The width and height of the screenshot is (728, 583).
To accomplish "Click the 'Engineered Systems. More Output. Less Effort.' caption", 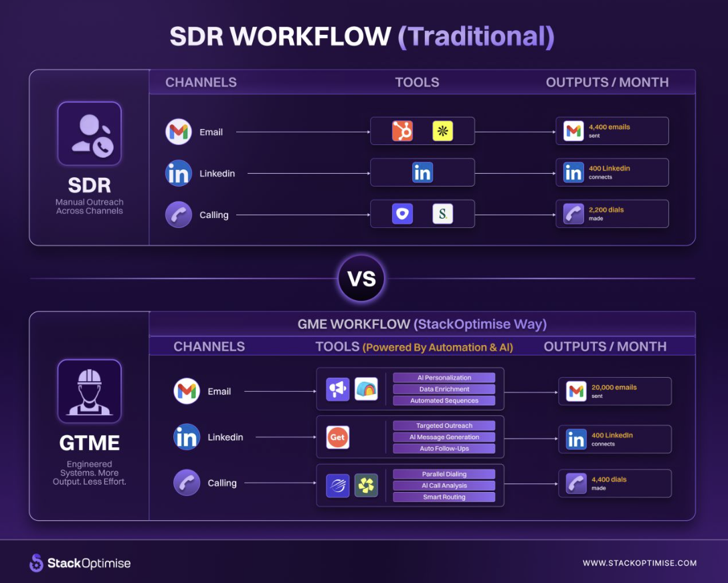I will pyautogui.click(x=90, y=473).
